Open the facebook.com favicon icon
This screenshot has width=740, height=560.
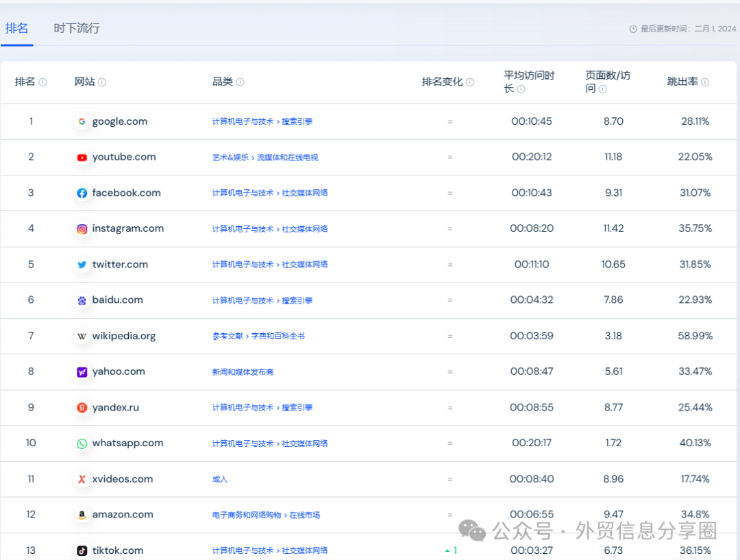(82, 193)
